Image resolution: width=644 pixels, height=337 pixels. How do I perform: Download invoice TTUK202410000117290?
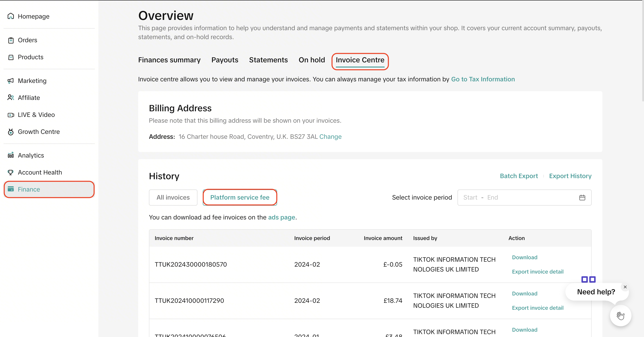point(525,293)
